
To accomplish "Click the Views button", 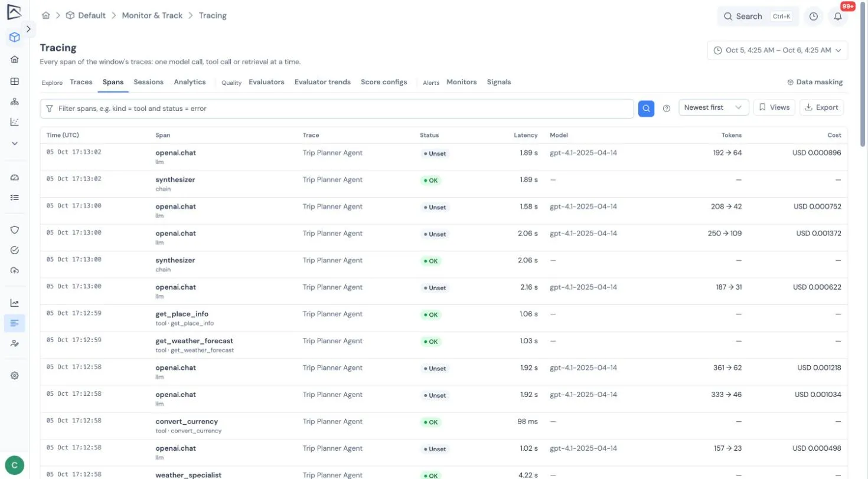I will pos(774,108).
